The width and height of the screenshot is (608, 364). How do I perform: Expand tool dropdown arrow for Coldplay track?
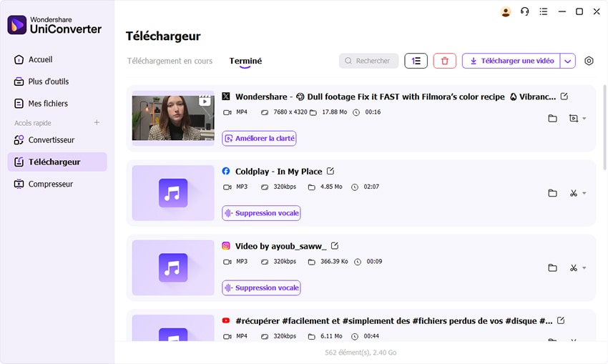[584, 193]
